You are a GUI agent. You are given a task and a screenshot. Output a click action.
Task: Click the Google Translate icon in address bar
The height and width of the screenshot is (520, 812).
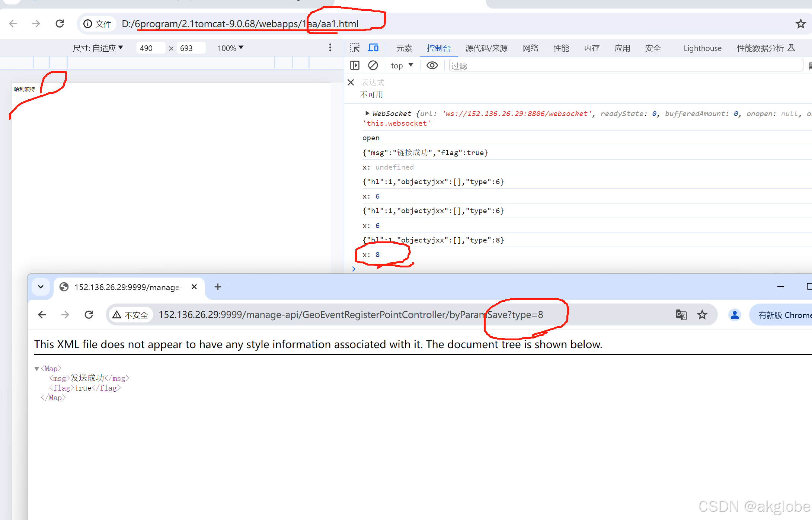point(681,315)
